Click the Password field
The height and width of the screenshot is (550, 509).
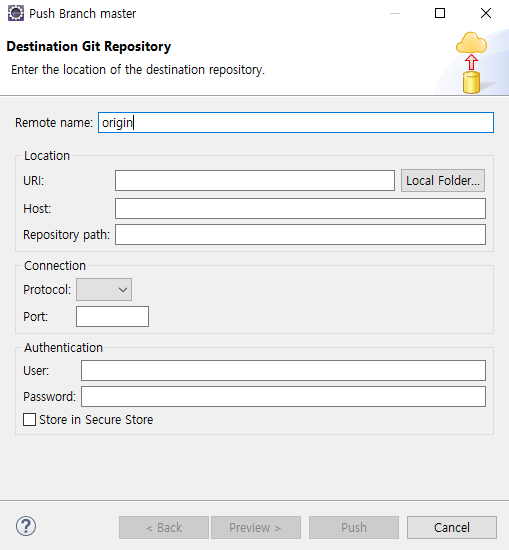click(283, 397)
